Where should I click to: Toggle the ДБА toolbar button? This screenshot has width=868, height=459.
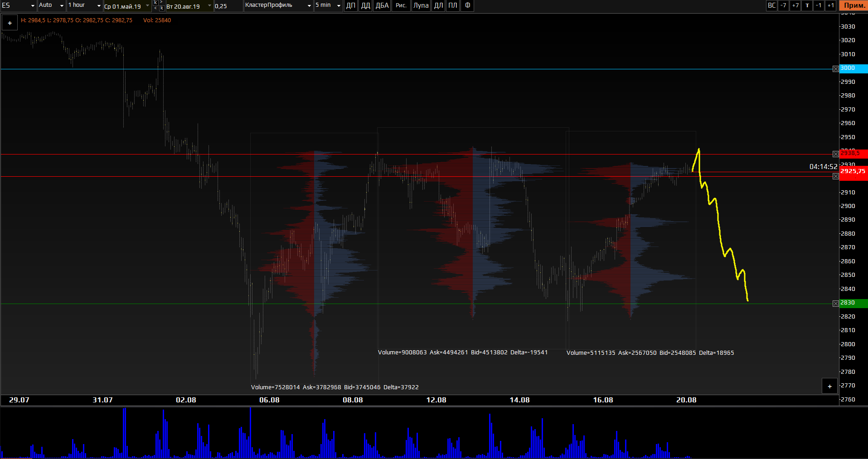pyautogui.click(x=382, y=5)
